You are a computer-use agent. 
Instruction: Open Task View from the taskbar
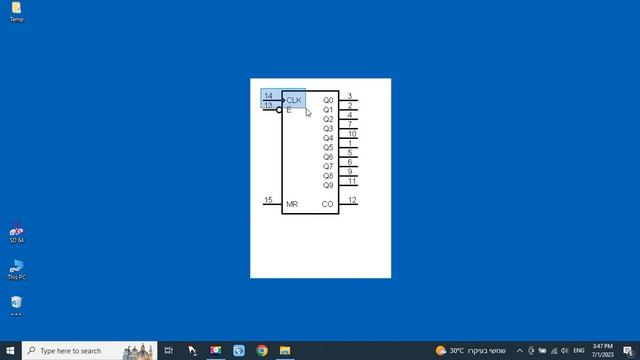(168, 351)
